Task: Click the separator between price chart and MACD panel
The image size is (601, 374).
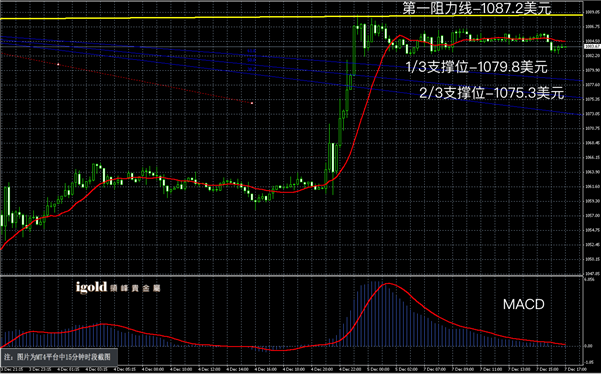Action: point(291,276)
